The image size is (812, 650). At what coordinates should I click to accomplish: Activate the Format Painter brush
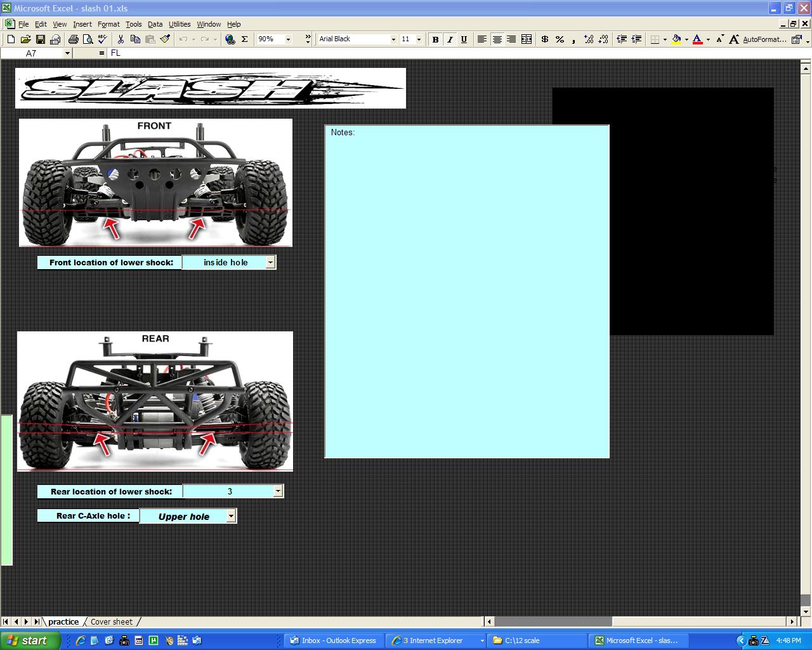[x=165, y=39]
